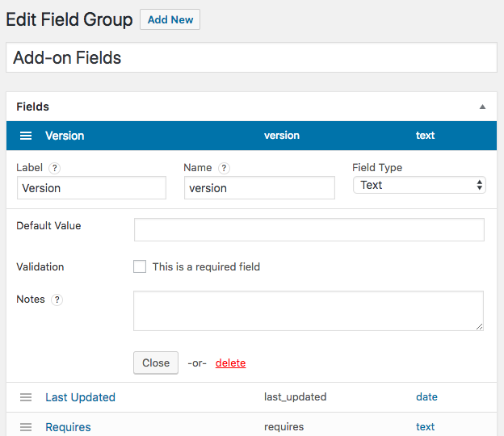504x436 pixels.
Task: Click the red delete link
Action: coord(230,363)
